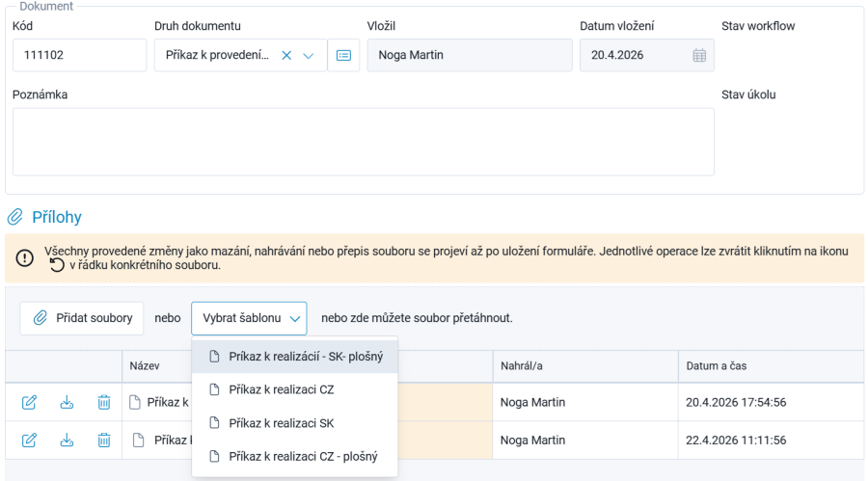The width and height of the screenshot is (868, 481).
Task: Toggle the Vybrat šablonu dropdown
Action: pos(249,318)
